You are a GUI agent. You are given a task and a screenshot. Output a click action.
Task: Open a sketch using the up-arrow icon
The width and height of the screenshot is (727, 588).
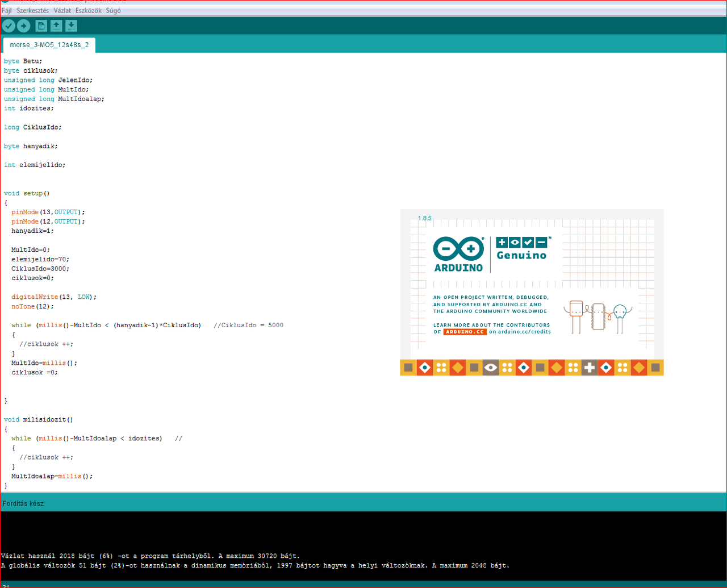click(56, 26)
